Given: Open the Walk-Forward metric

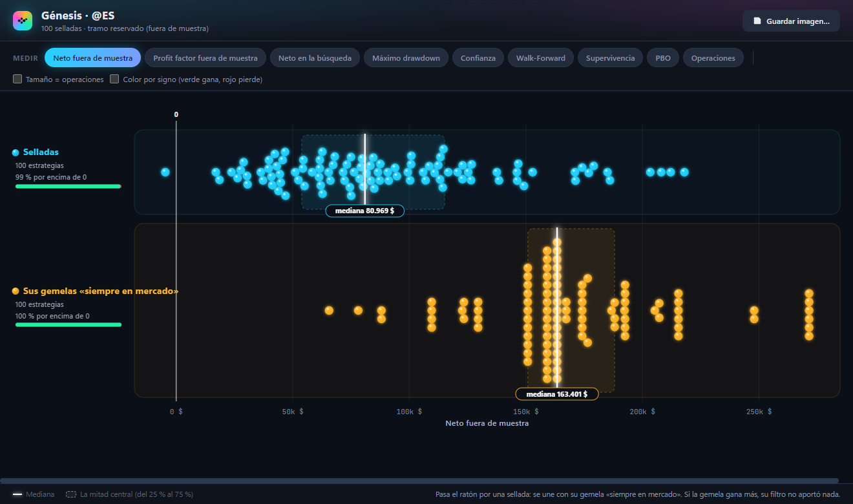Looking at the screenshot, I should 541,58.
